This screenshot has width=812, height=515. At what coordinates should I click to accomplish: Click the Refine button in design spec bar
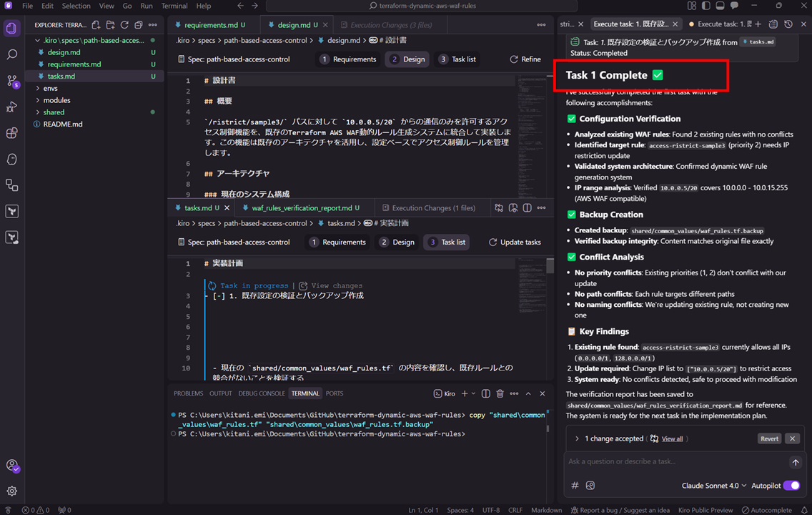pos(525,59)
